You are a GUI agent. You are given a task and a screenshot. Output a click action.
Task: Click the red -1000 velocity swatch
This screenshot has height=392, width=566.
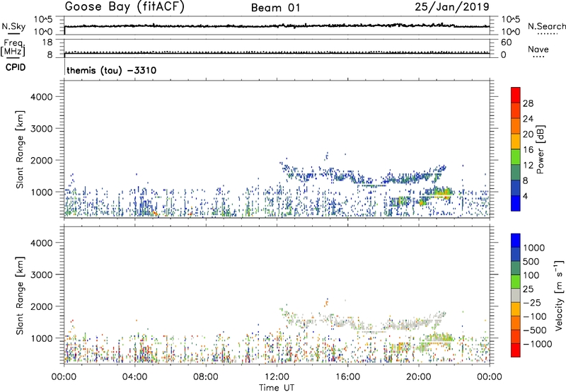(x=516, y=350)
